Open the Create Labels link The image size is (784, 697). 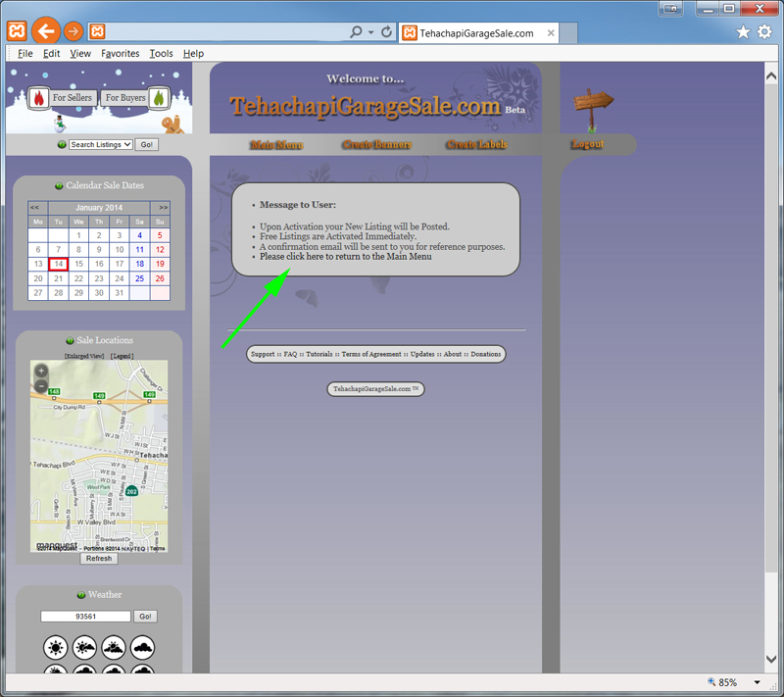coord(477,144)
